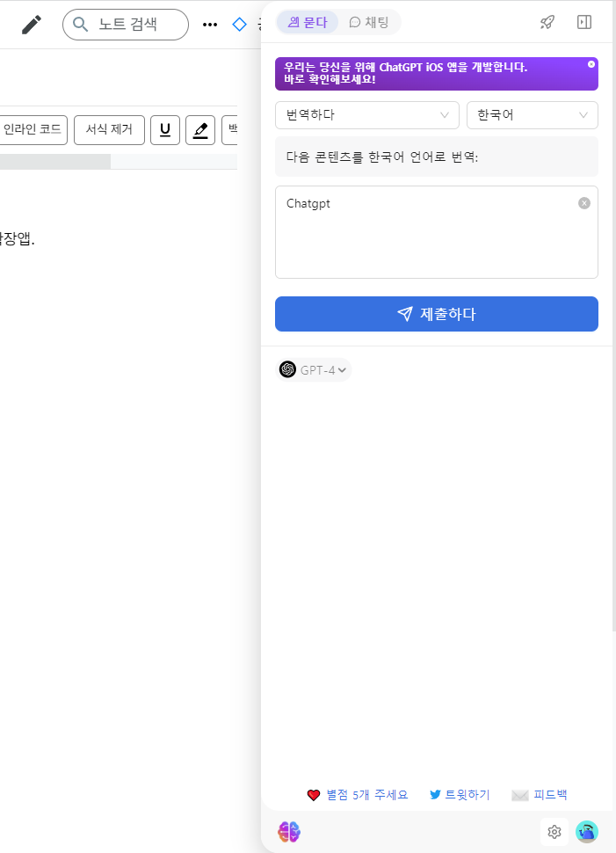Toggle the side panel layout icon
The height and width of the screenshot is (853, 616).
pyautogui.click(x=583, y=22)
